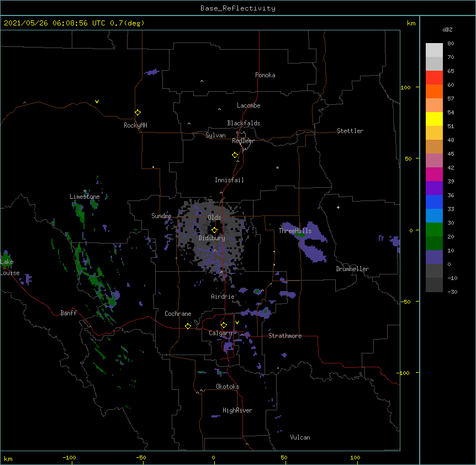Click the yellow radar site marker near Olds
Viewport: 476px width, 465px height.
214,230
